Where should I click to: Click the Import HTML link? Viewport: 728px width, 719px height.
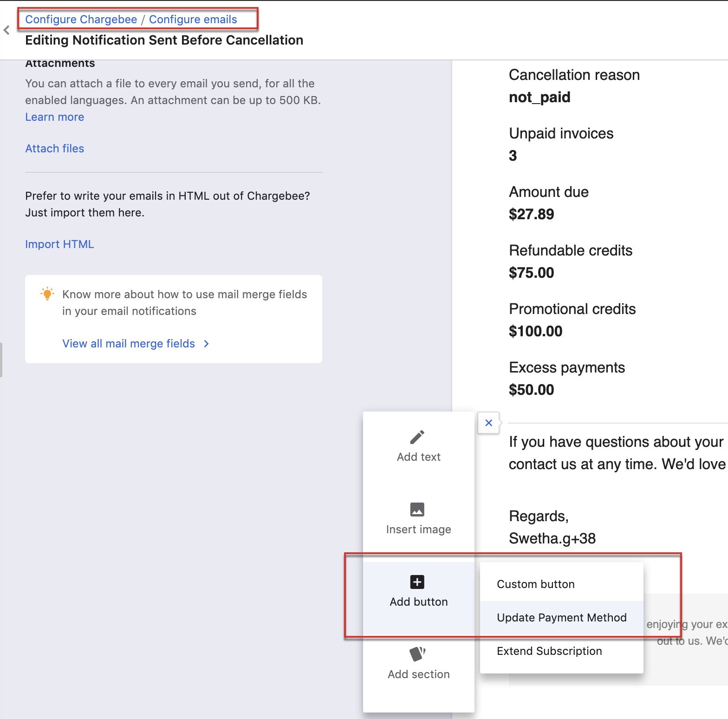tap(59, 244)
